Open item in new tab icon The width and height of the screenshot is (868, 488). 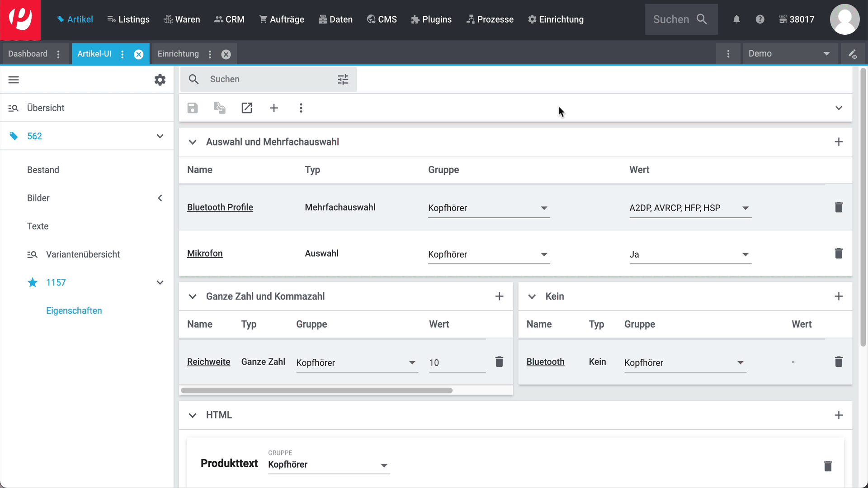[247, 108]
